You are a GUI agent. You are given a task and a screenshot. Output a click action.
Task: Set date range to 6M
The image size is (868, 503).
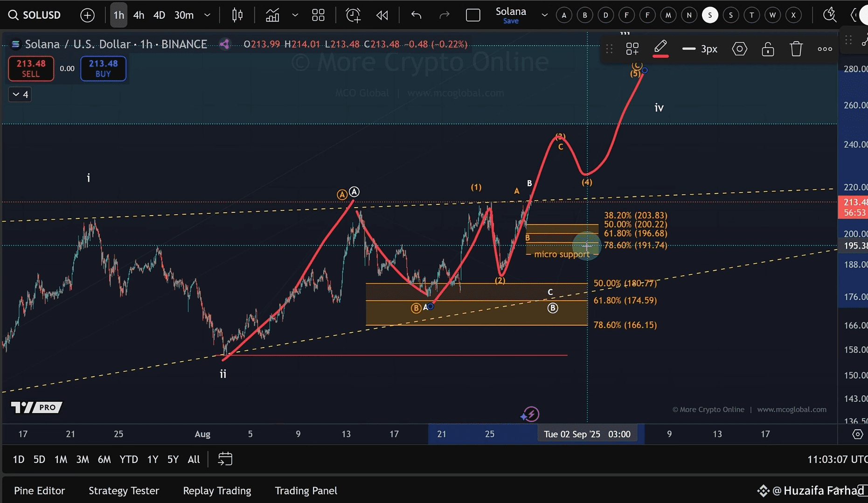[104, 459]
